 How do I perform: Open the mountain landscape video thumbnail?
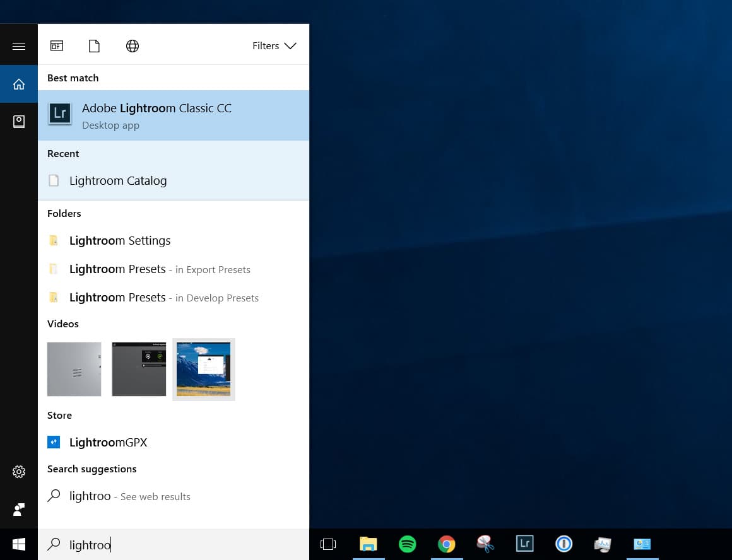(203, 369)
